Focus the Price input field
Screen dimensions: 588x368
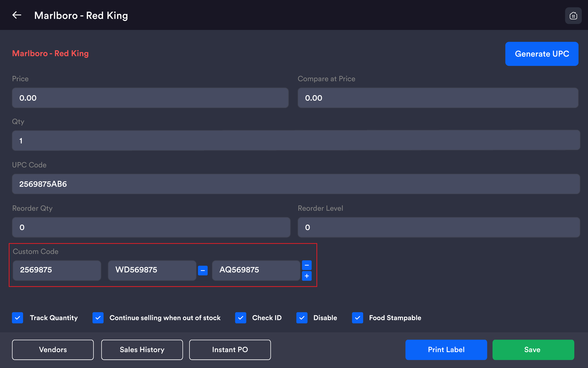(x=150, y=98)
